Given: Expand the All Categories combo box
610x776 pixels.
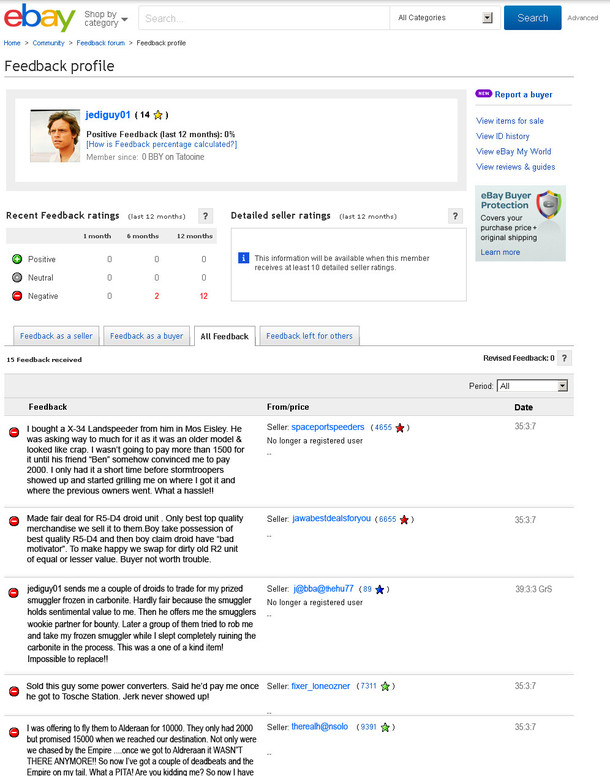Looking at the screenshot, I should 445,18.
